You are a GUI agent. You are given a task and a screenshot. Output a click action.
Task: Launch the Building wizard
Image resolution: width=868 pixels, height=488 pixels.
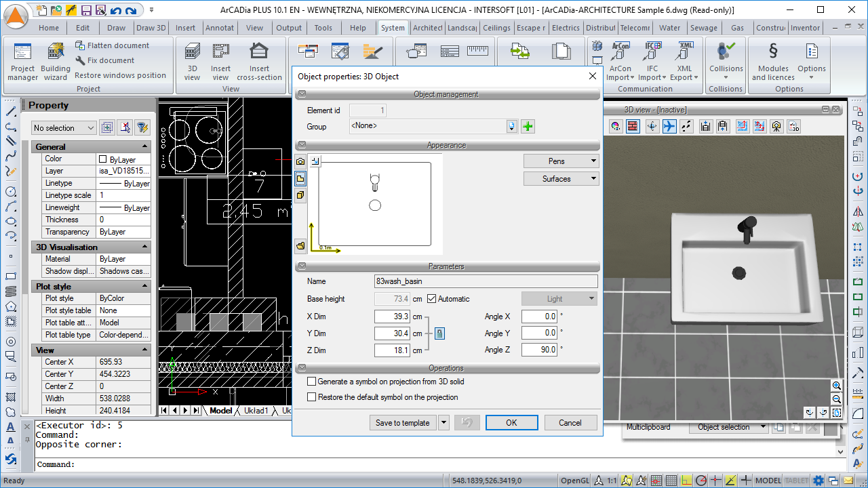[x=56, y=60]
